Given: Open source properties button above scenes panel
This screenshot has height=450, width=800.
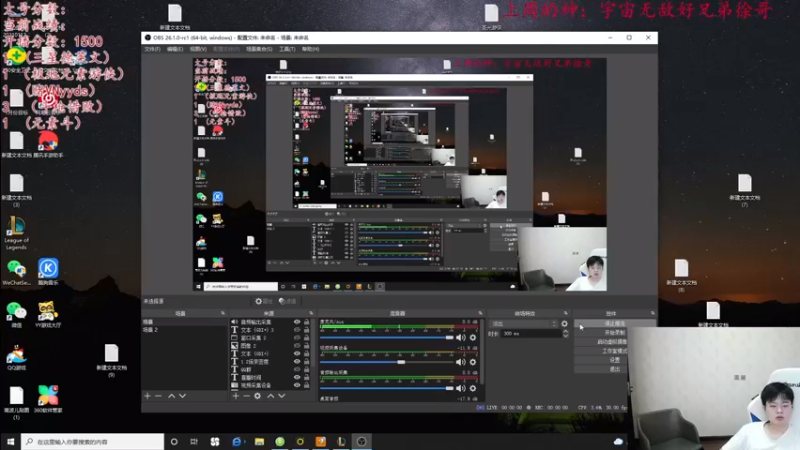Looking at the screenshot, I should tap(264, 302).
